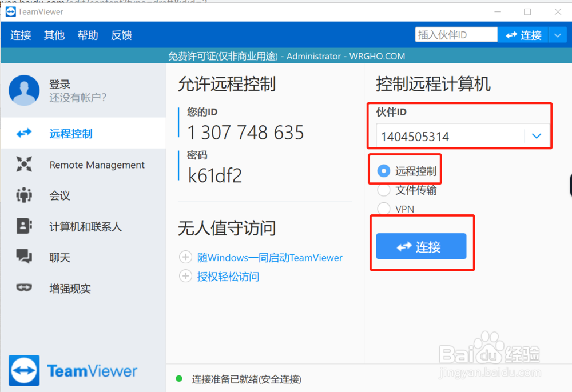
Task: Open 计算机和联系人 sidebar tab
Action: (x=84, y=226)
